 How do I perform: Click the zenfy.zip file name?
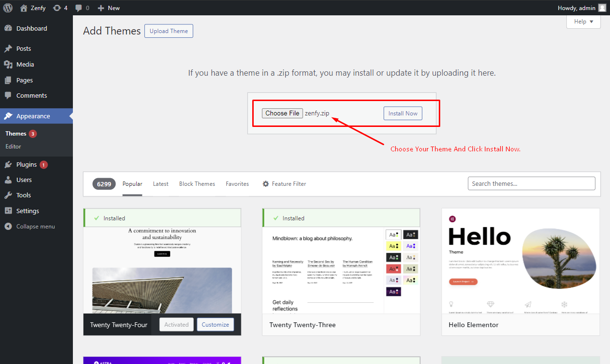point(317,114)
